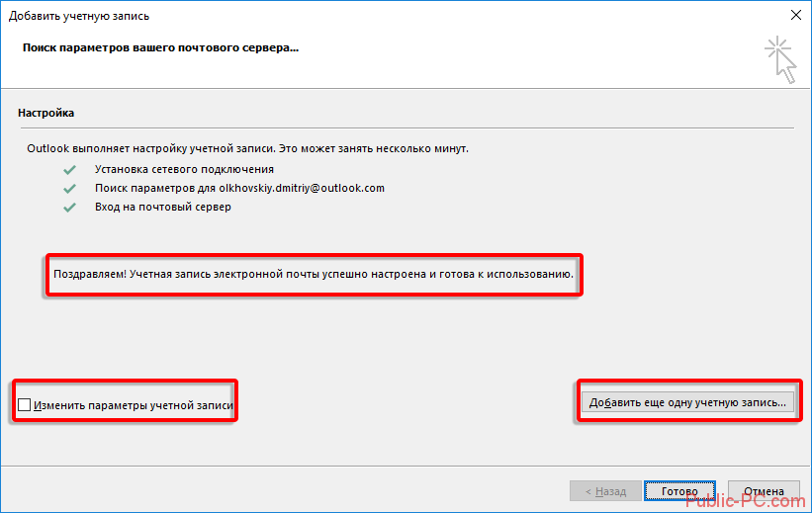Viewport: 812px width, 513px height.
Task: Click green checkmark beside "Поиск параметров" step
Action: tap(69, 188)
